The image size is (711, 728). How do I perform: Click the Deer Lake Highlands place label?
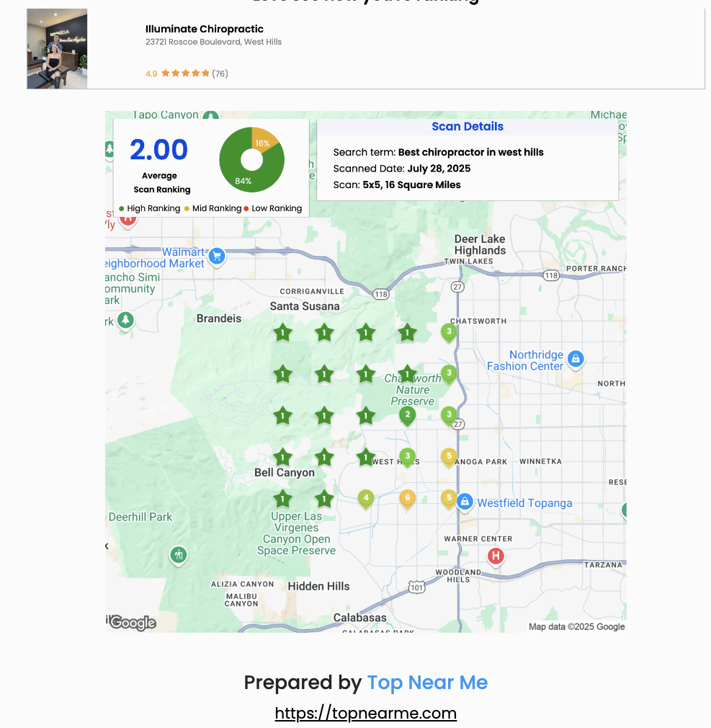480,244
